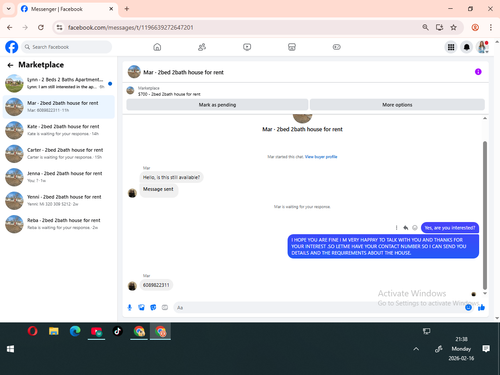
Task: View site information in address bar
Action: pos(59,27)
